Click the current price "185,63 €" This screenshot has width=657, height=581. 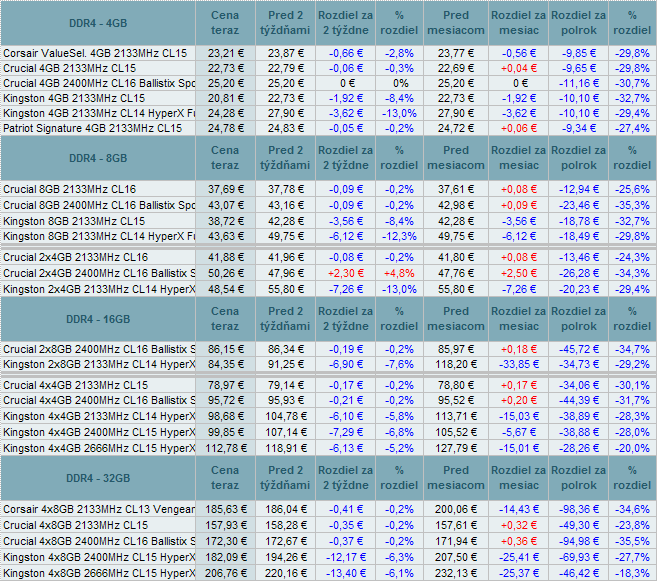tap(225, 509)
